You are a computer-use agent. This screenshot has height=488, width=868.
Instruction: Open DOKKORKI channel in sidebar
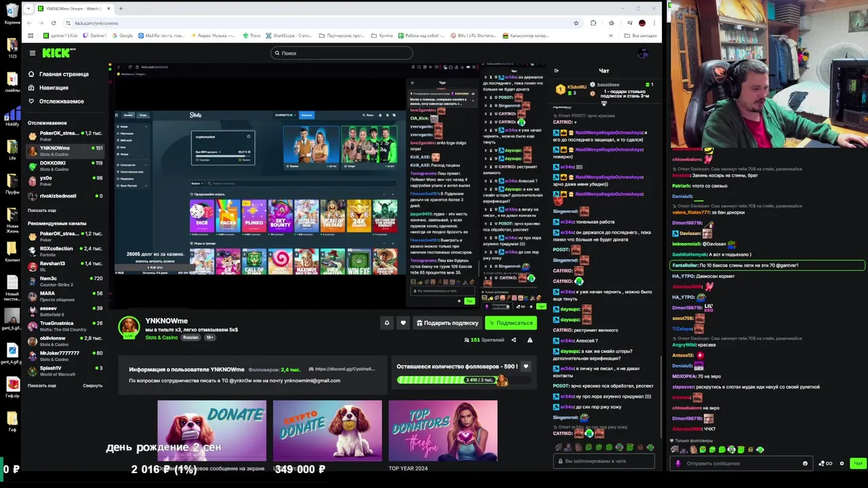click(65, 165)
